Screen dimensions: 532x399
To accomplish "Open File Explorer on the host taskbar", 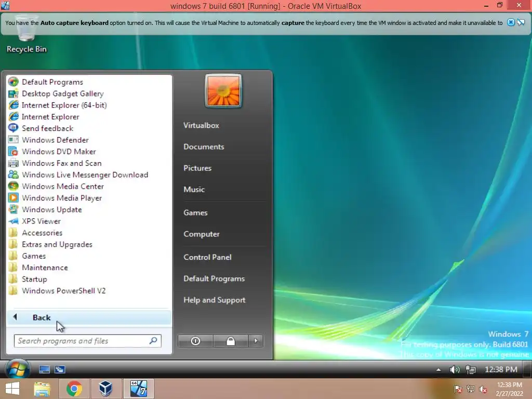I will [42, 389].
